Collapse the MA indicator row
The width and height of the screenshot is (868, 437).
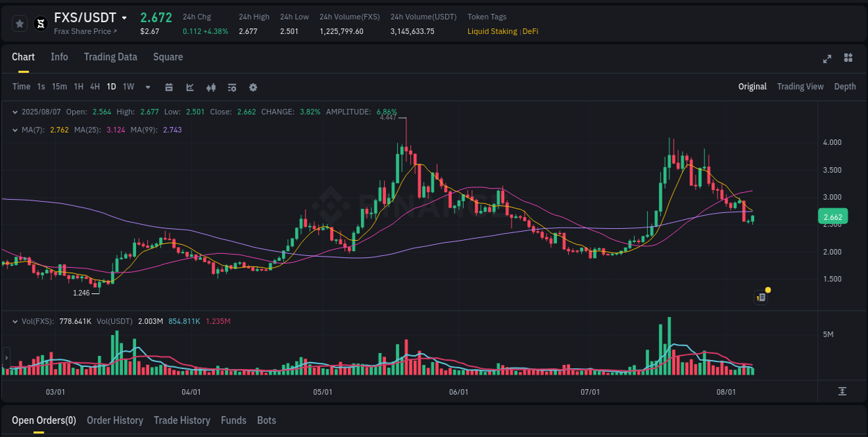(15, 129)
